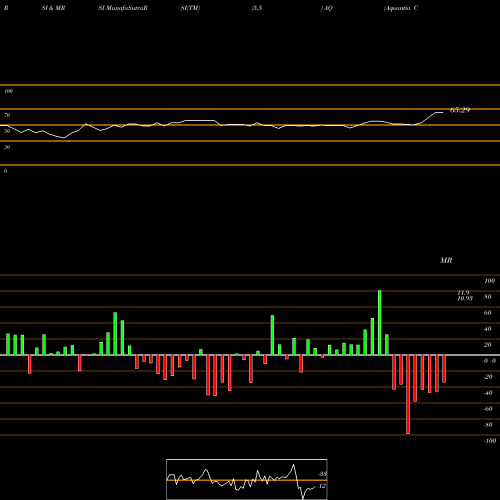Click the MR axis label -60
The height and width of the screenshot is (500, 500).
488,409
